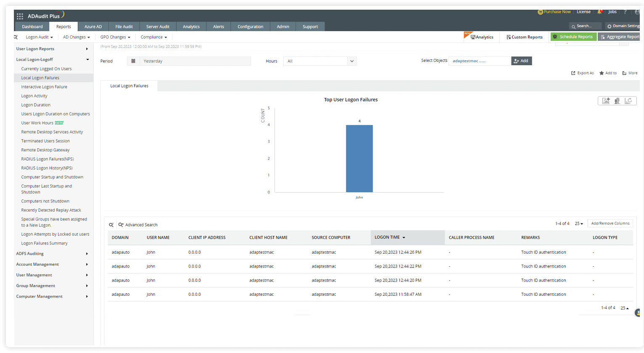Click the table search magnifier icon
The width and height of the screenshot is (644, 353).
111,225
